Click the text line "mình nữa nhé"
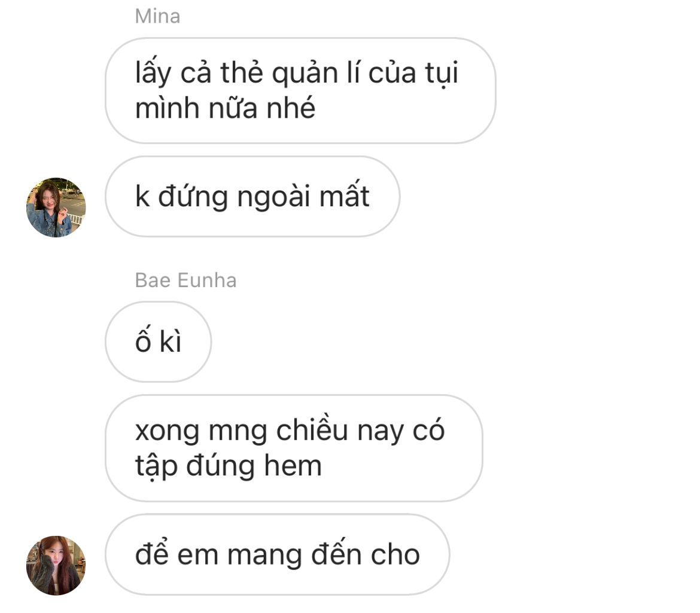Screen dimensions: 700x613 click(x=226, y=108)
